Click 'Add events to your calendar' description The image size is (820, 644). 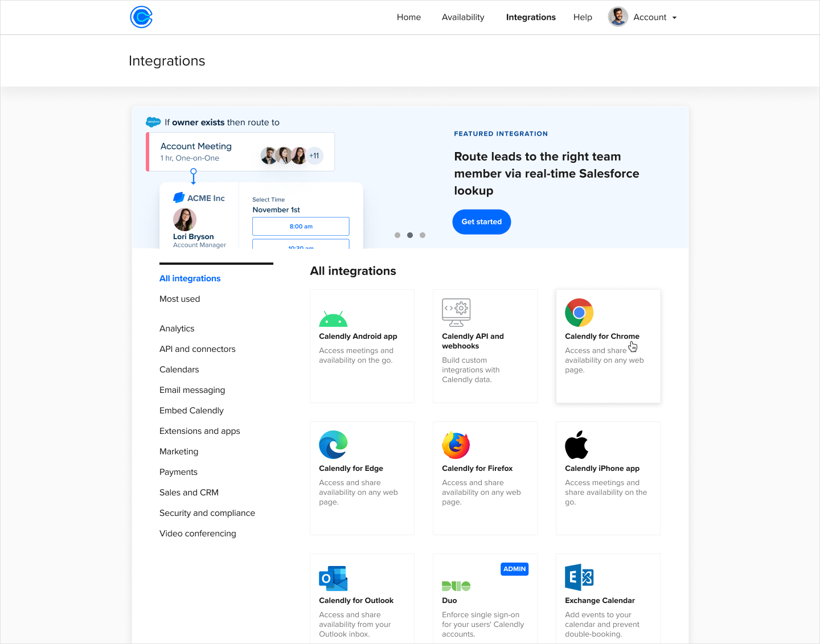(x=602, y=625)
